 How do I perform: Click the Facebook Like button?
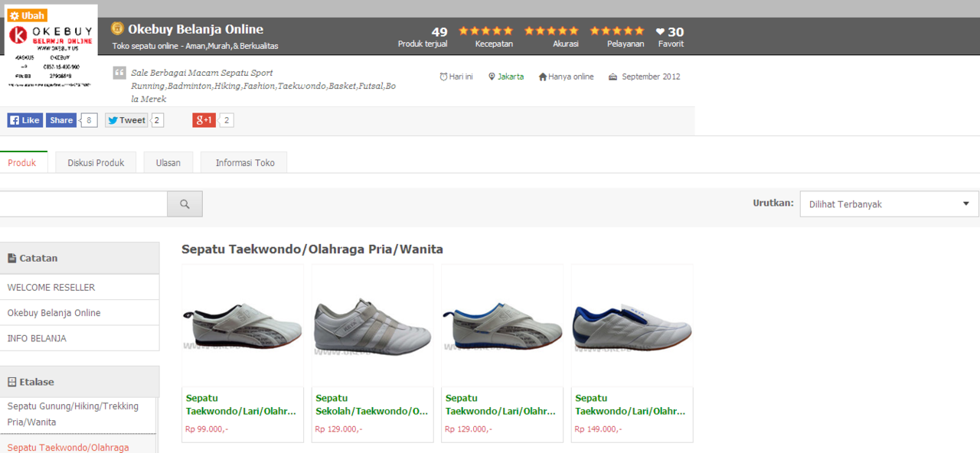click(x=25, y=120)
